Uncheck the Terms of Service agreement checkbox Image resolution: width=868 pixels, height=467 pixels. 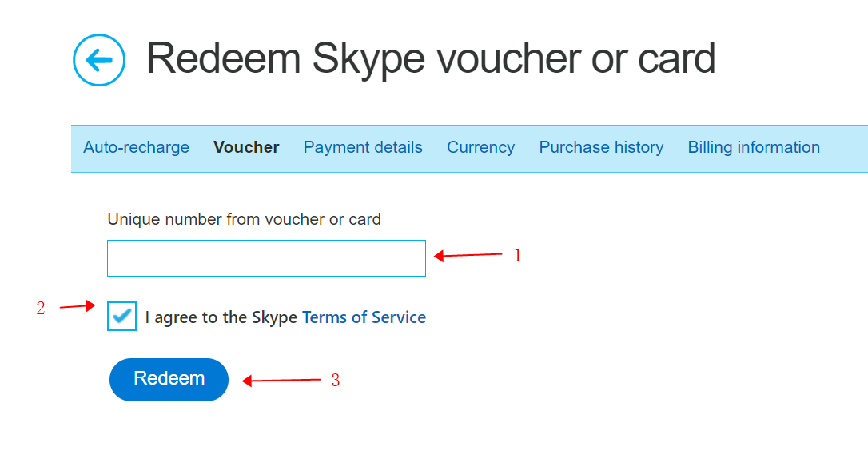(x=122, y=317)
